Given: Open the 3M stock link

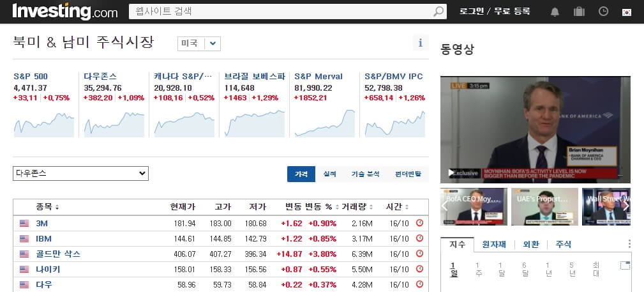Looking at the screenshot, I should tap(42, 224).
